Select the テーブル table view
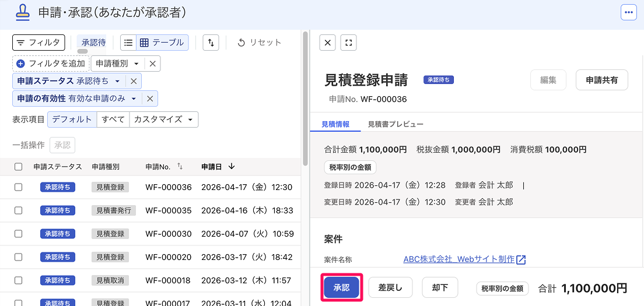 coord(162,42)
